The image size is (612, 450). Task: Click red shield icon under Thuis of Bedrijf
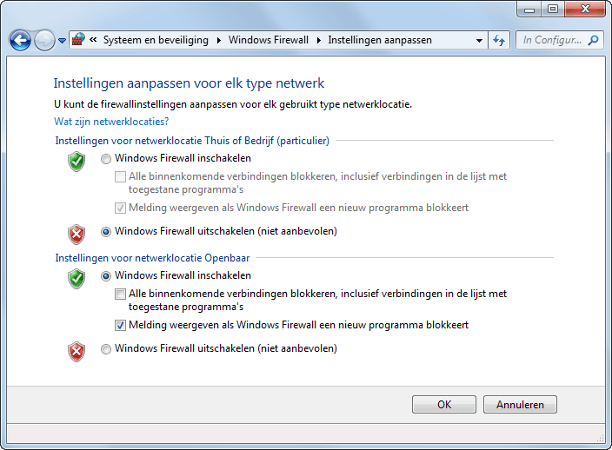coord(76,233)
